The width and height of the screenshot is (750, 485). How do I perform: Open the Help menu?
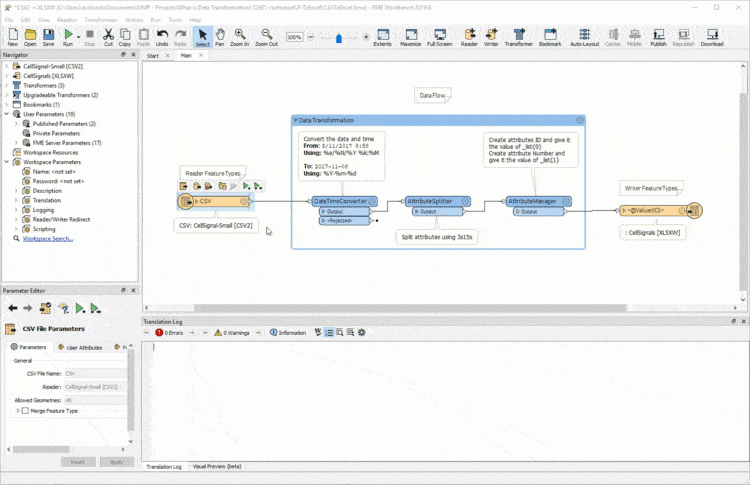(x=195, y=20)
